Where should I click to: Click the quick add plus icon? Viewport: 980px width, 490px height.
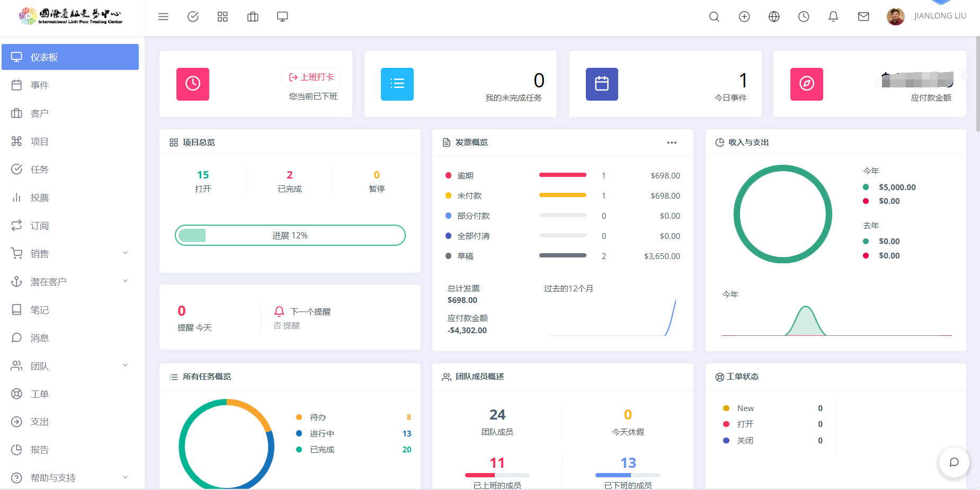point(744,17)
